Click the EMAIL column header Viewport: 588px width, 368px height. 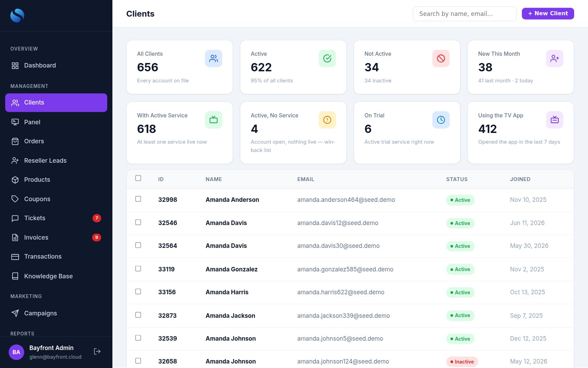tap(306, 179)
